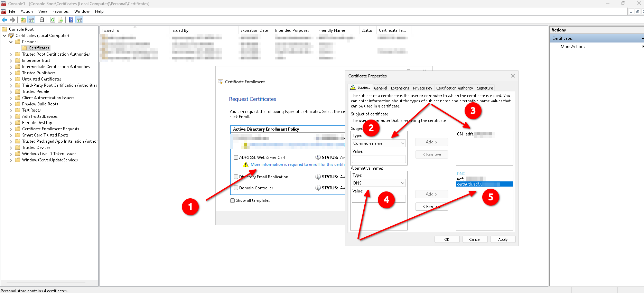
Task: Close the Certificate Properties dialog with X
Action: click(x=513, y=76)
